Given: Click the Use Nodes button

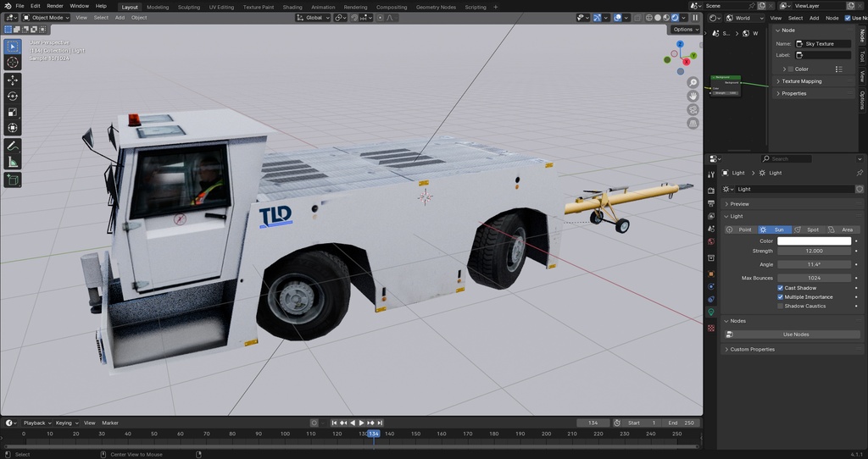Looking at the screenshot, I should point(795,335).
